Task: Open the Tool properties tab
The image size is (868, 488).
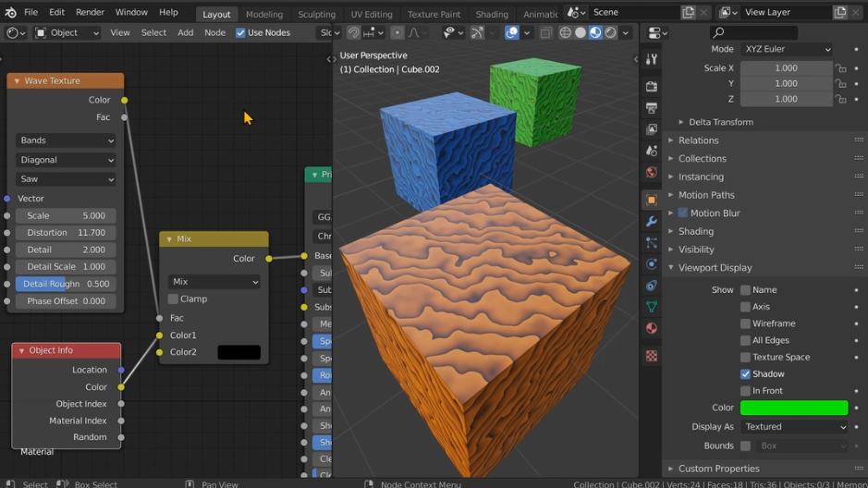Action: click(x=652, y=59)
